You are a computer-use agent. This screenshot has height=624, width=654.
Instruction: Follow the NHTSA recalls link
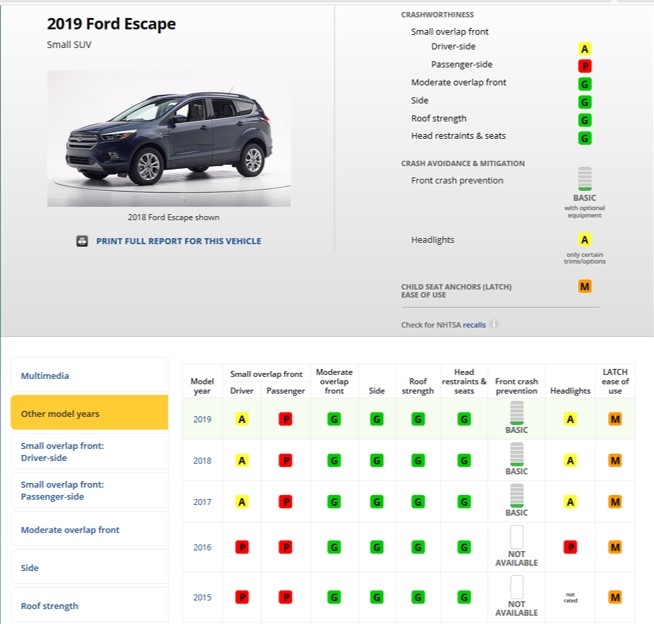[x=474, y=325]
